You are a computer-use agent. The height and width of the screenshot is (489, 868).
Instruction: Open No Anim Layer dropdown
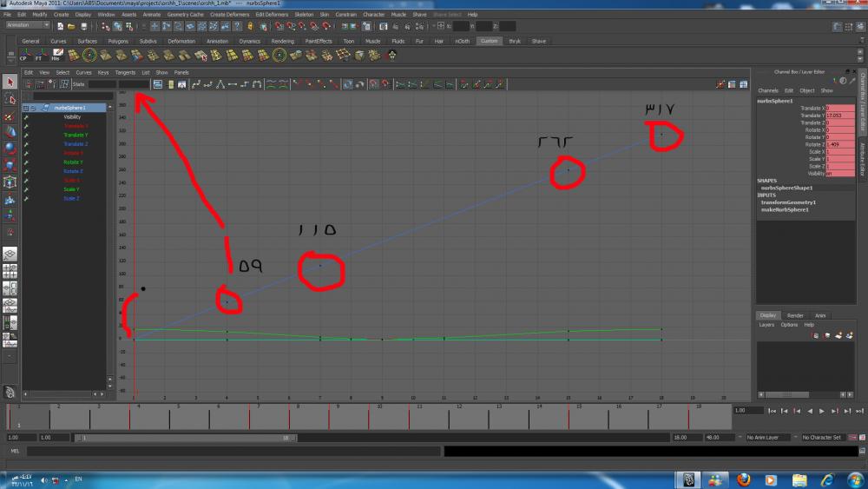[x=766, y=438]
